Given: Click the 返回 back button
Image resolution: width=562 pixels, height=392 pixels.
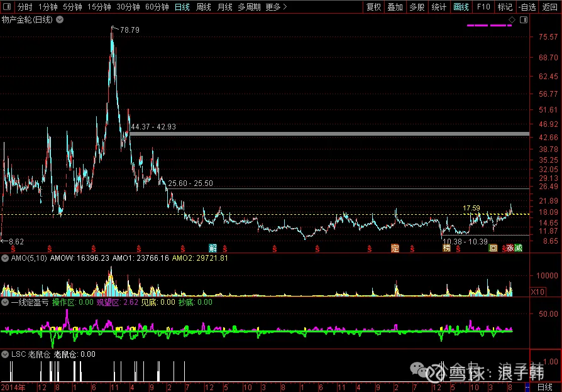Looking at the screenshot, I should click(x=549, y=7).
